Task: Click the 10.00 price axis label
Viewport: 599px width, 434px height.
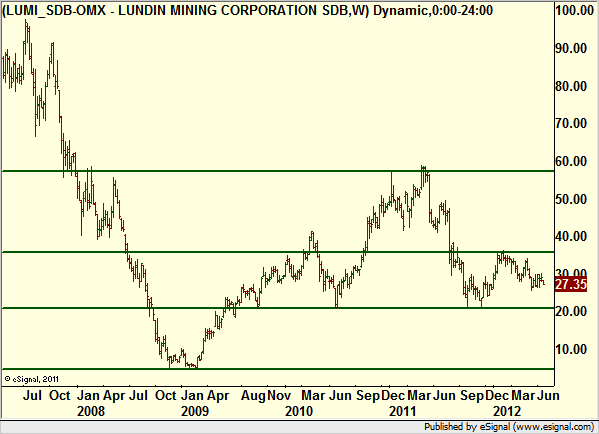Action: pos(571,349)
